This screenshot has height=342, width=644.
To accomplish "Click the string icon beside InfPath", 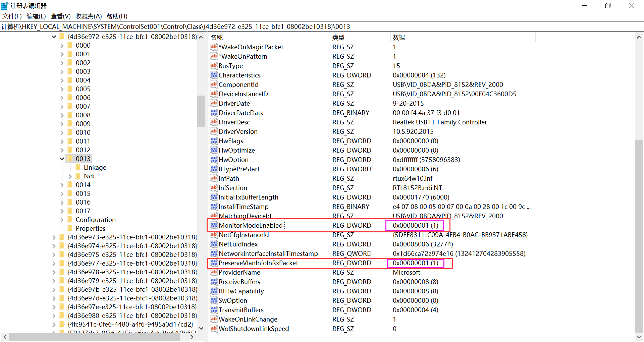I will tap(214, 178).
